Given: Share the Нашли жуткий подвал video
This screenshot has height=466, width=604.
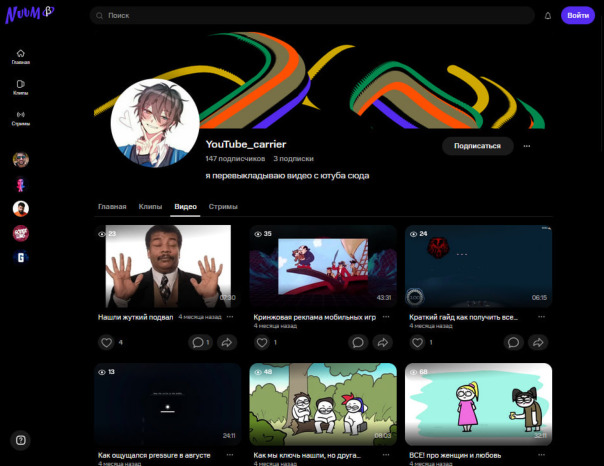Looking at the screenshot, I should 227,342.
